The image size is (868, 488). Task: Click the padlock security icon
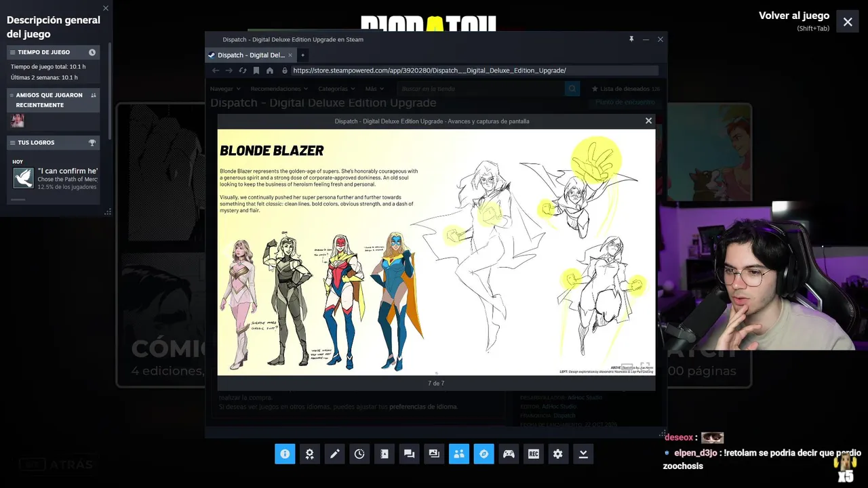(285, 70)
